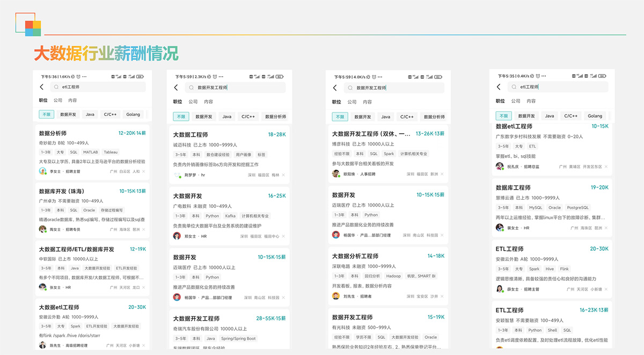Screen dimensions: 644x355
Task: Toggle the 不限 filter on the 下午5:36 screen
Action: [46, 114]
